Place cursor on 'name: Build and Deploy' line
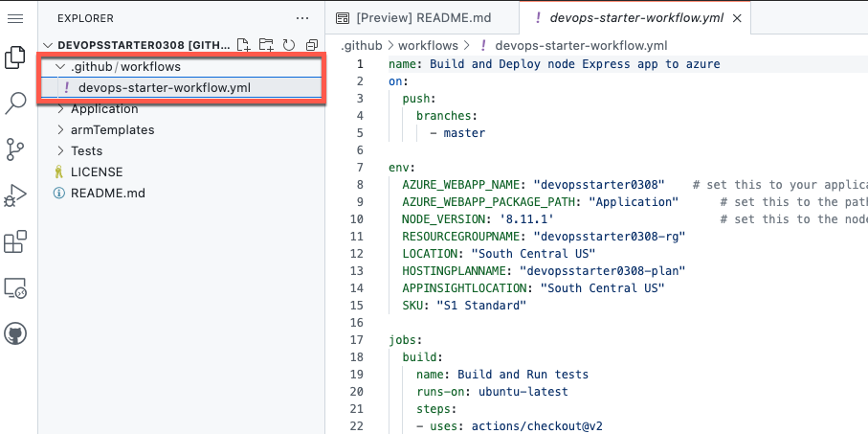This screenshot has width=868, height=434. click(x=554, y=64)
